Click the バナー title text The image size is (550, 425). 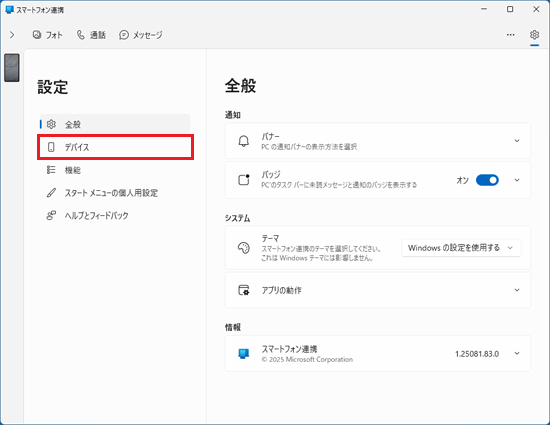point(270,136)
